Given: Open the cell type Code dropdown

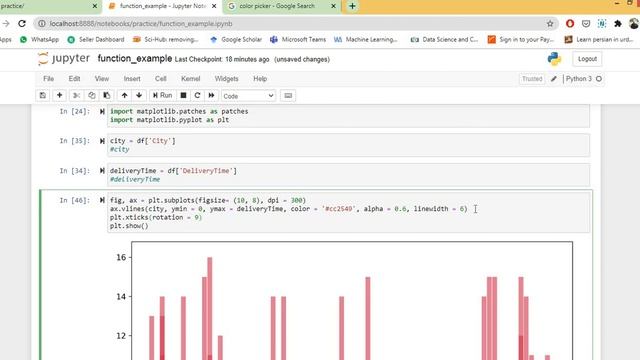Looking at the screenshot, I should click(x=248, y=96).
